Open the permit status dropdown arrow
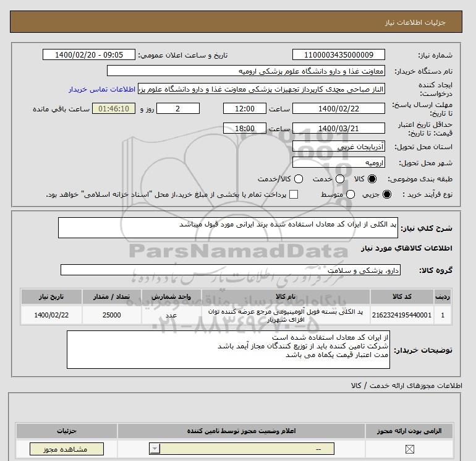 click(155, 449)
